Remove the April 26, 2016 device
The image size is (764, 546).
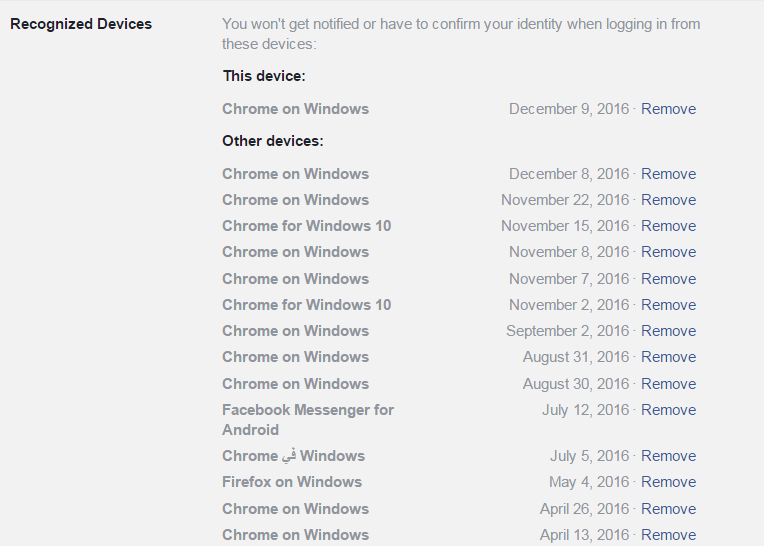pos(668,509)
